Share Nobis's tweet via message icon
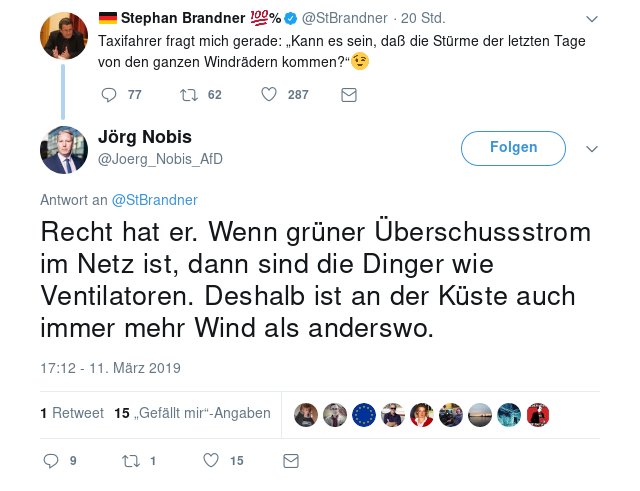Screen dimensions: 640x491 point(291,461)
